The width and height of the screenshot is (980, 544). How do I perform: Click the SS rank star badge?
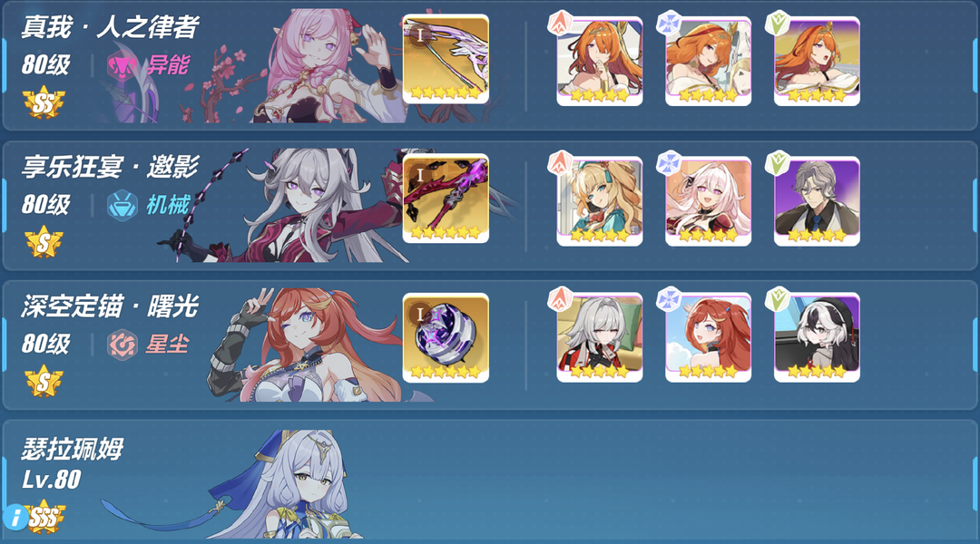click(x=44, y=103)
